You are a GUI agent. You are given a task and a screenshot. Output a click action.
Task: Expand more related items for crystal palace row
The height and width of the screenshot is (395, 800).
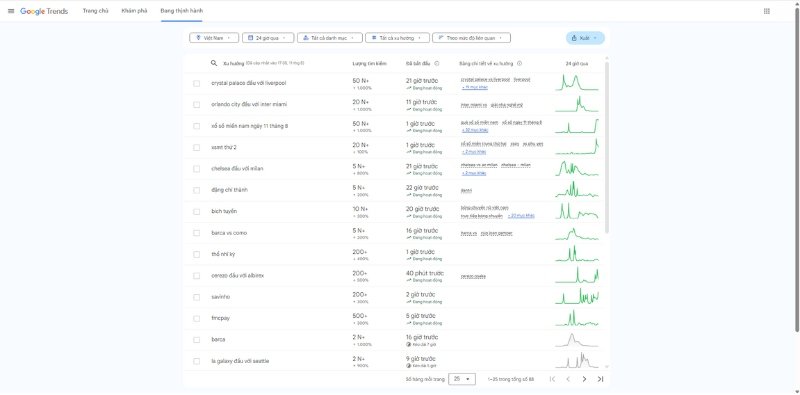tap(474, 87)
